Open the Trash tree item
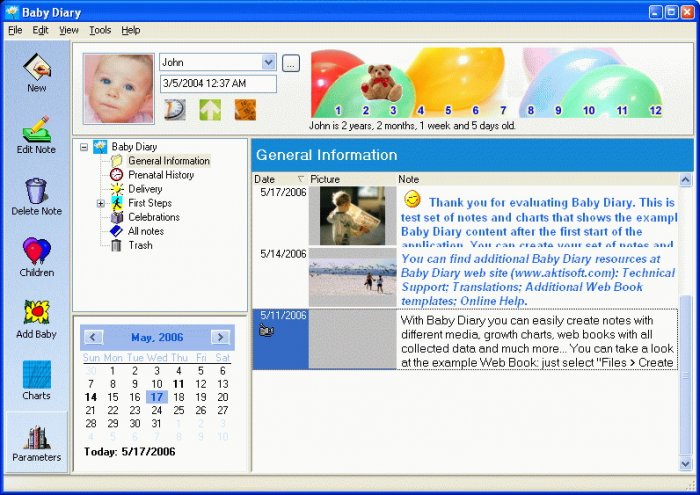 point(141,245)
